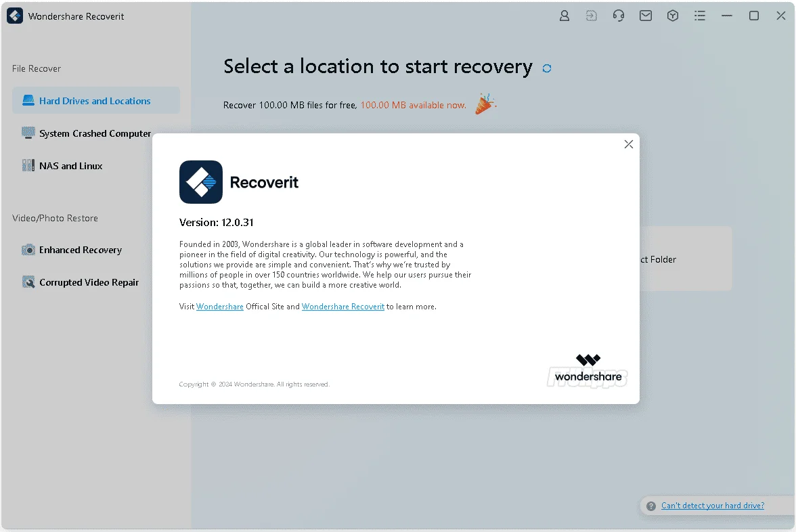Screen dimensions: 796x532
Task: Click the Enhanced Recovery camera icon
Action: tap(28, 250)
